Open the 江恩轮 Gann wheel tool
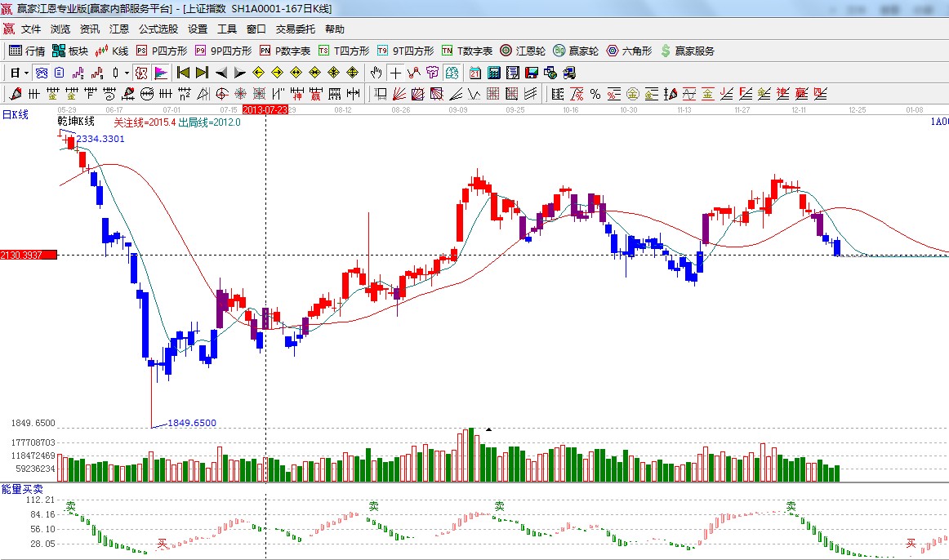The image size is (949, 560). click(523, 51)
